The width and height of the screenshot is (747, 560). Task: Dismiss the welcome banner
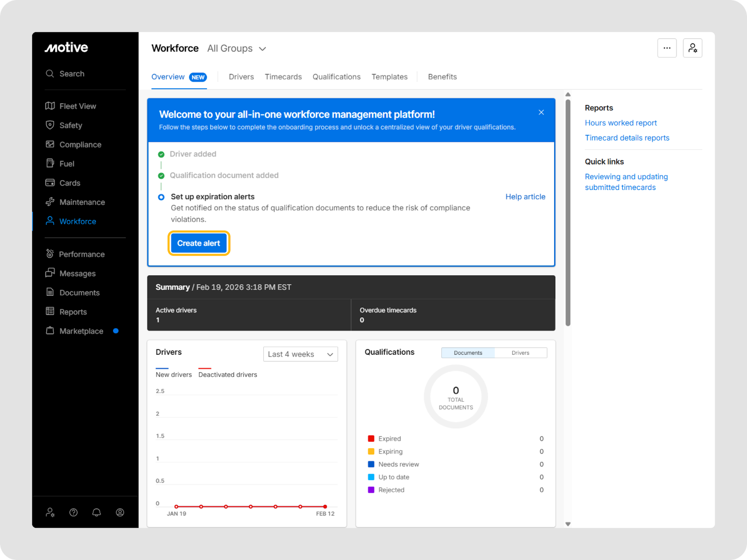pyautogui.click(x=541, y=112)
